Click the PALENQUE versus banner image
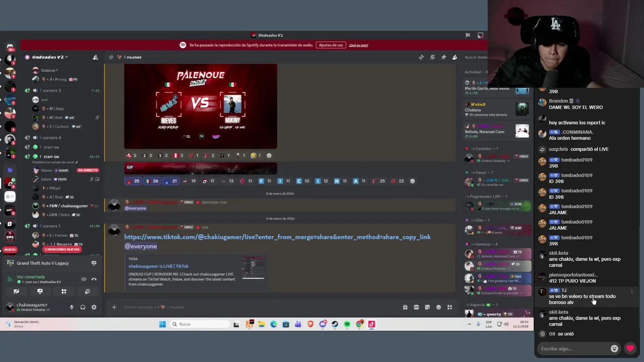644x362 pixels. point(200,106)
